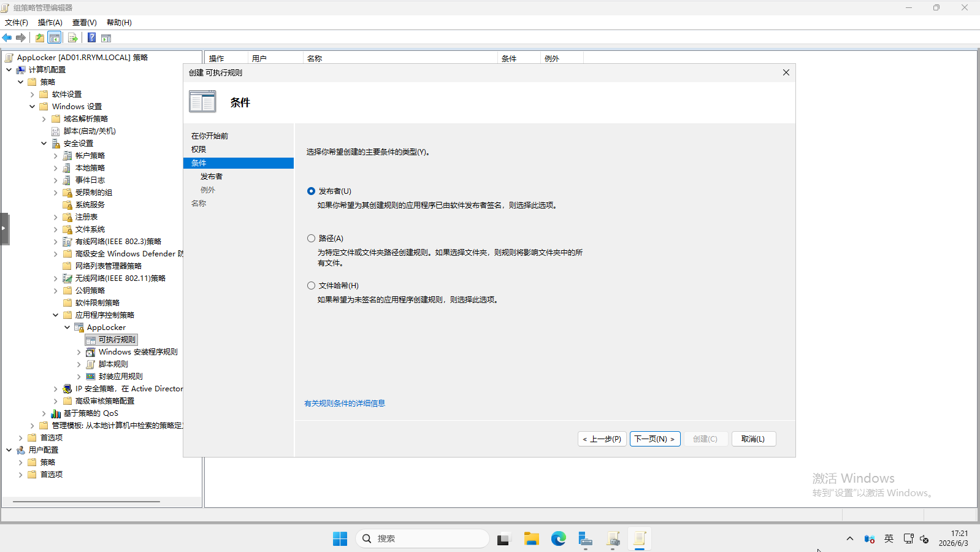
Task: Click the 可执行规则 tree icon
Action: coord(91,340)
